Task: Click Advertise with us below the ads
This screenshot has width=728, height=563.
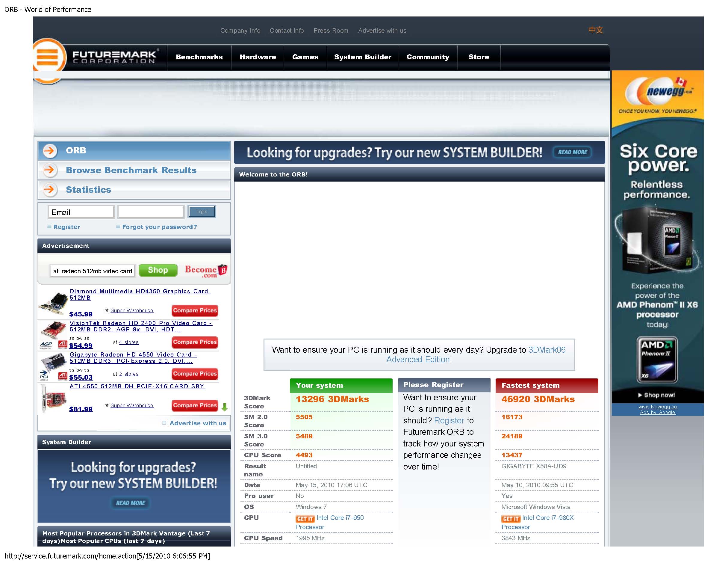Action: [x=198, y=423]
